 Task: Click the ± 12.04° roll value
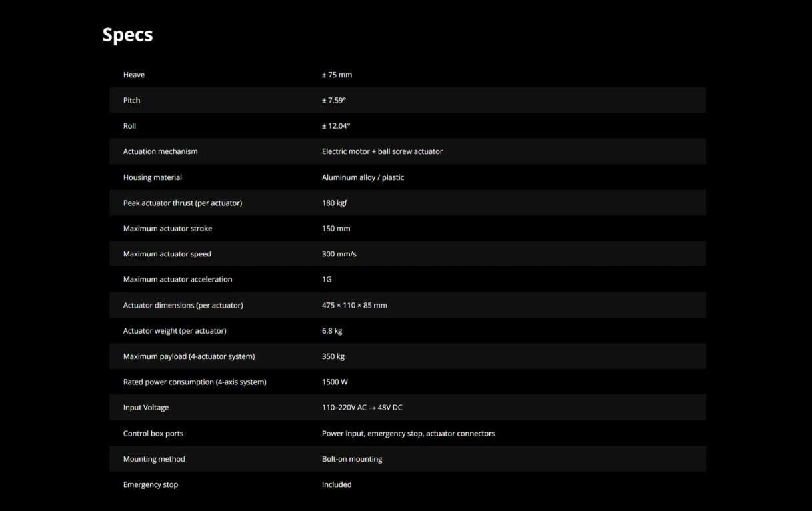[x=336, y=126]
